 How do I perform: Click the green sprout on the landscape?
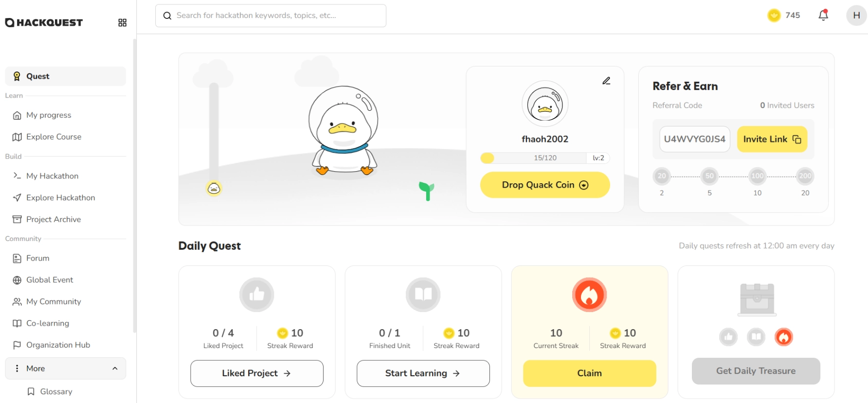(426, 191)
